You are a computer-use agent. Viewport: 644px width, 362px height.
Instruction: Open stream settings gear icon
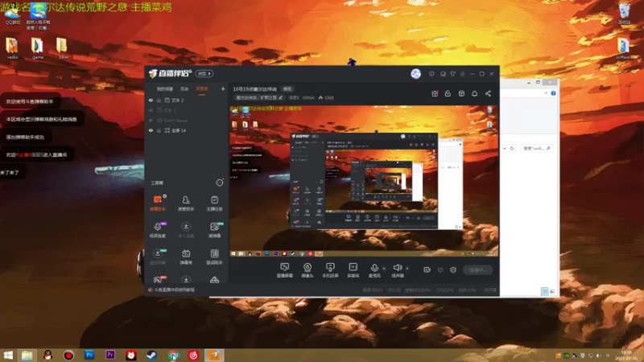tap(453, 269)
